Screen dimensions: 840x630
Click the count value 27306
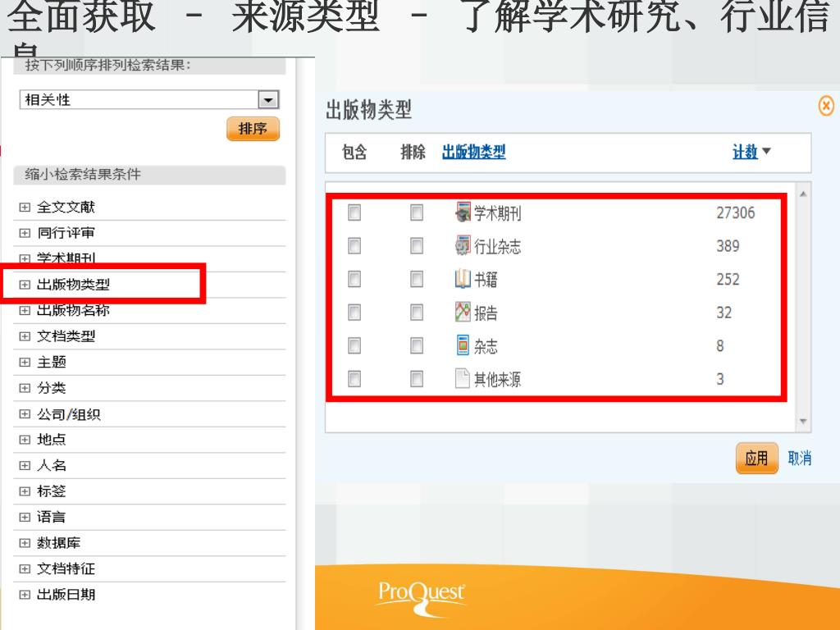[x=736, y=212]
